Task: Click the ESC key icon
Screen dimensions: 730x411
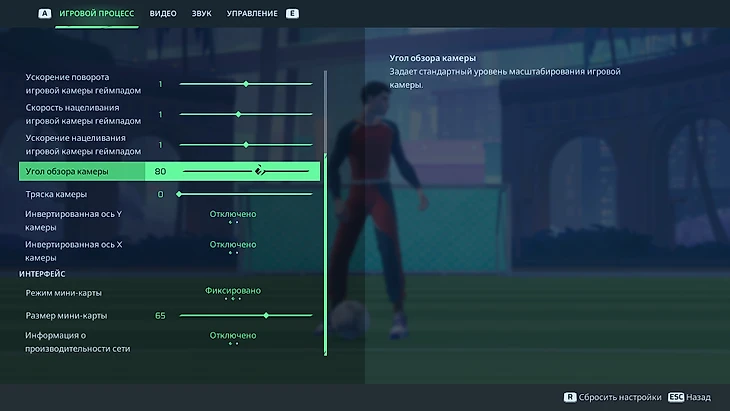Action: click(x=676, y=397)
